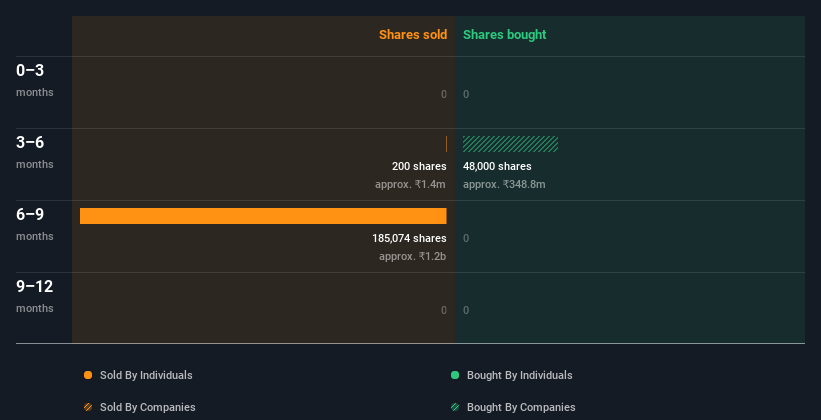Click the green hatched 48,000 shares bar
The height and width of the screenshot is (420, 821).
(511, 144)
